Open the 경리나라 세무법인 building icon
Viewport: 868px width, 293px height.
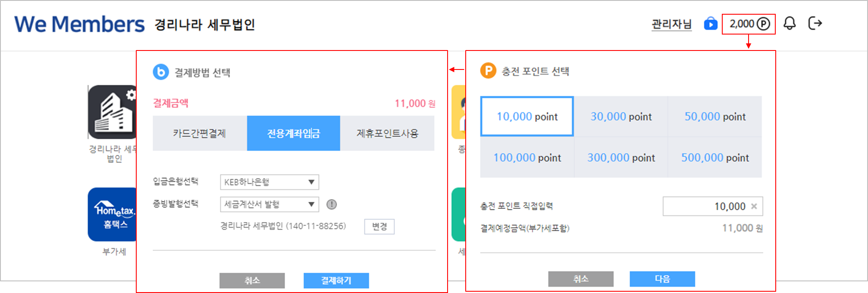tap(112, 112)
